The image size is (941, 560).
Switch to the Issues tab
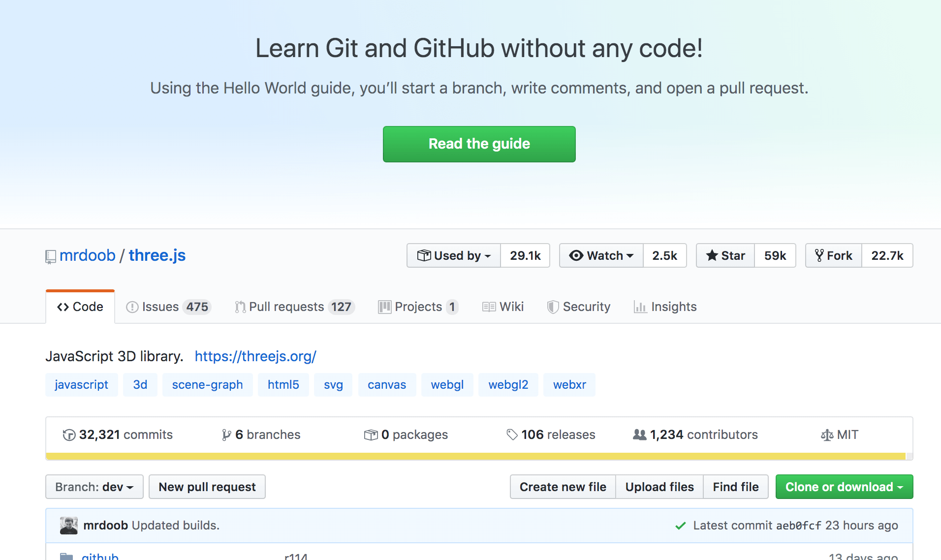pyautogui.click(x=168, y=307)
